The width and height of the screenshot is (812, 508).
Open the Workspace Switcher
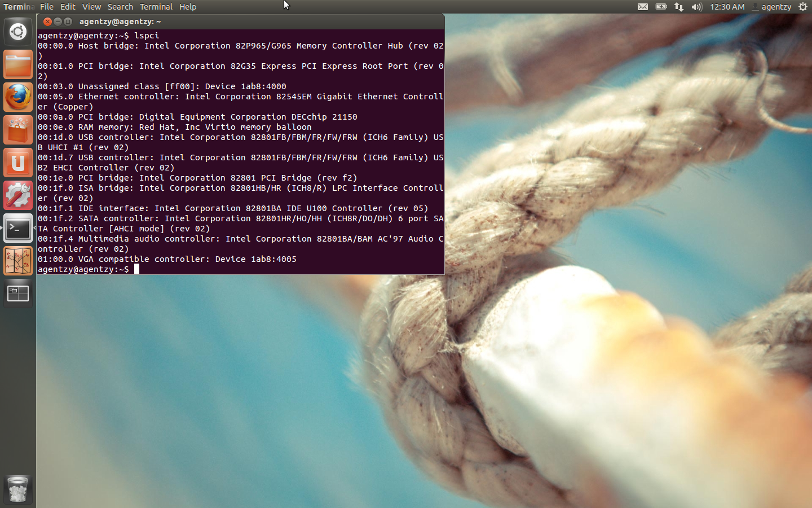[x=18, y=294]
